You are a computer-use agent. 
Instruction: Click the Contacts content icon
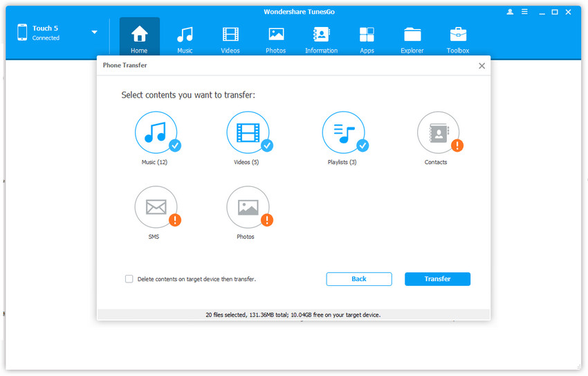tap(437, 132)
